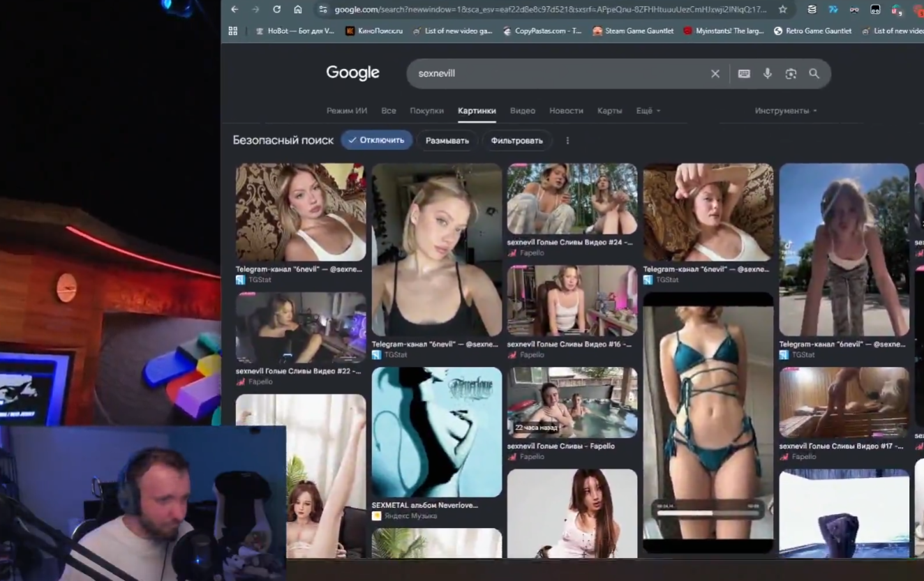Switch to the Режим ИИ tab
This screenshot has width=924, height=581.
347,111
